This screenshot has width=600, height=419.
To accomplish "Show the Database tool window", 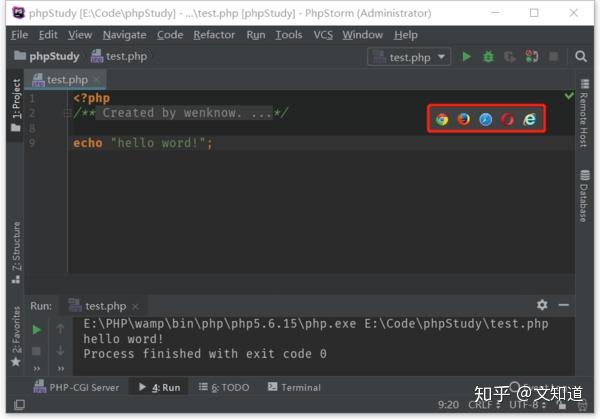I will point(584,196).
